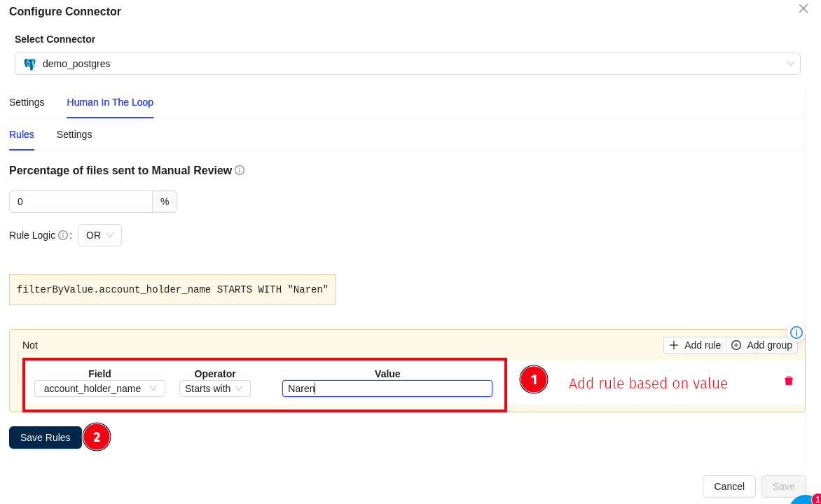Click the Value input containing Naren

387,388
